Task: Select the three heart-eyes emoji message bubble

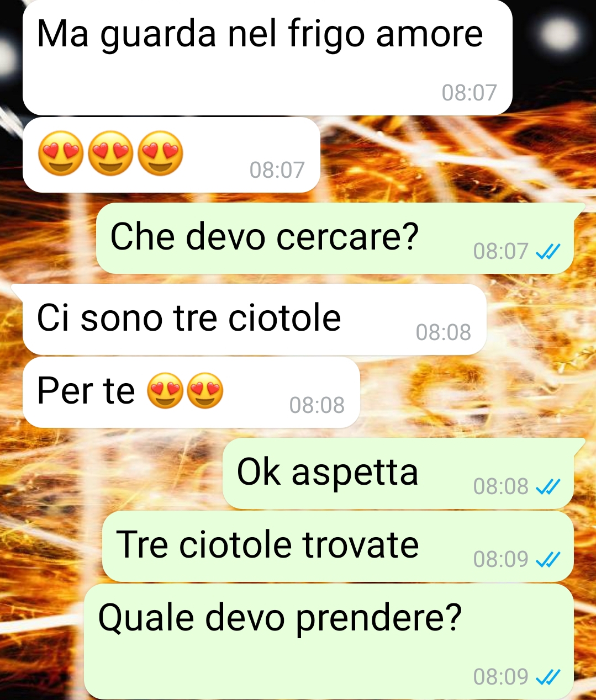Action: click(x=171, y=155)
